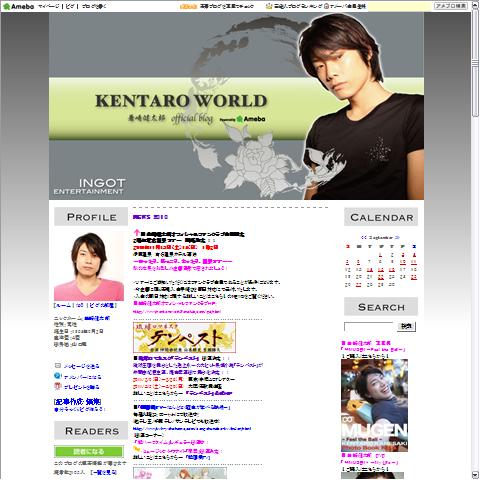Click the SEARCH section heading
Screen dimensions: 480x480
coord(381,307)
